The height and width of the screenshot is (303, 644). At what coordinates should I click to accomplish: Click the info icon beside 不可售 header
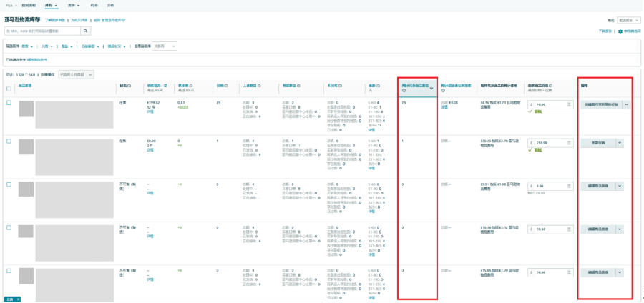(341, 86)
